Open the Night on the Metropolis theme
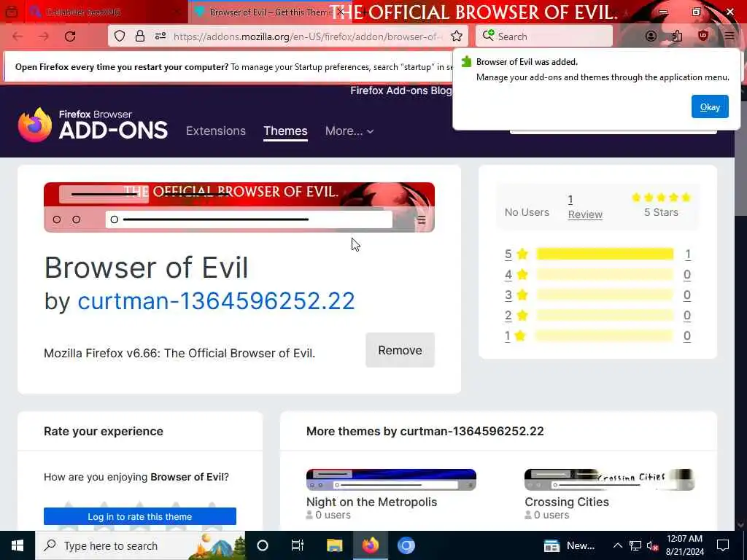This screenshot has width=747, height=560. pos(371,502)
